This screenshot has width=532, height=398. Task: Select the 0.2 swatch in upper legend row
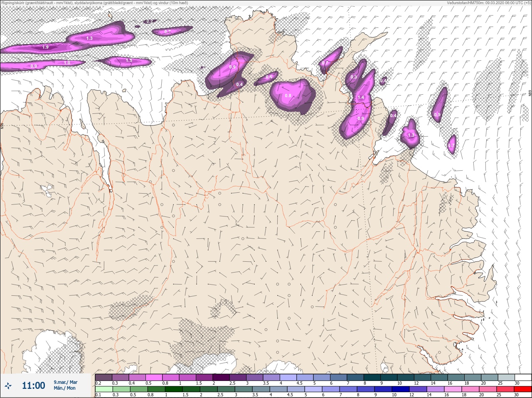(103, 377)
